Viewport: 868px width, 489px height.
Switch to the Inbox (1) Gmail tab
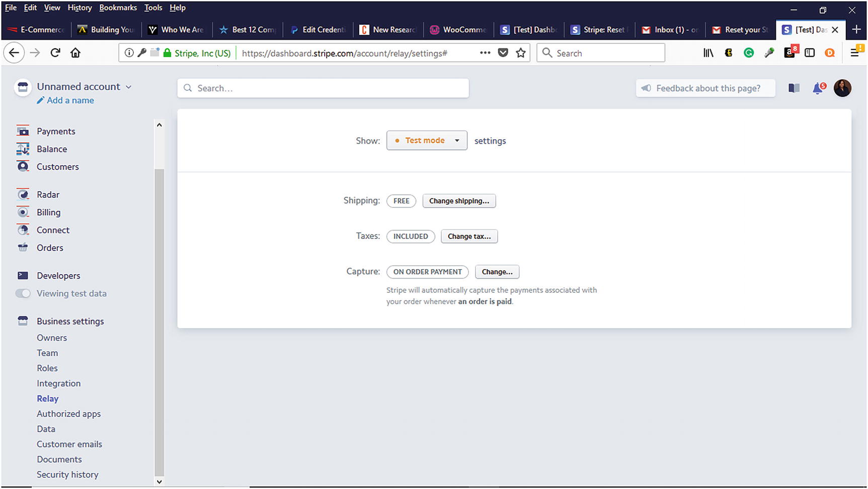tap(670, 30)
